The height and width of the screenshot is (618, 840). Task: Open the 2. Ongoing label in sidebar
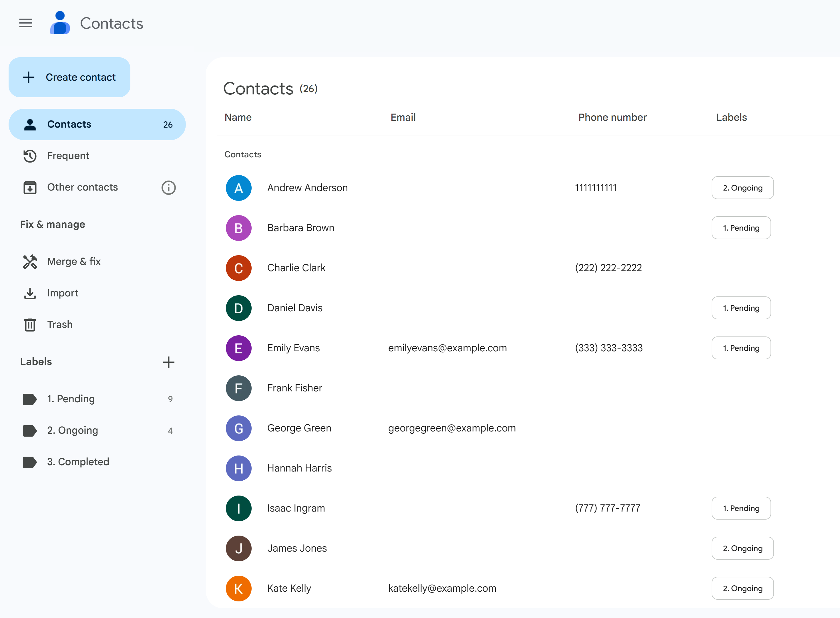(x=73, y=430)
